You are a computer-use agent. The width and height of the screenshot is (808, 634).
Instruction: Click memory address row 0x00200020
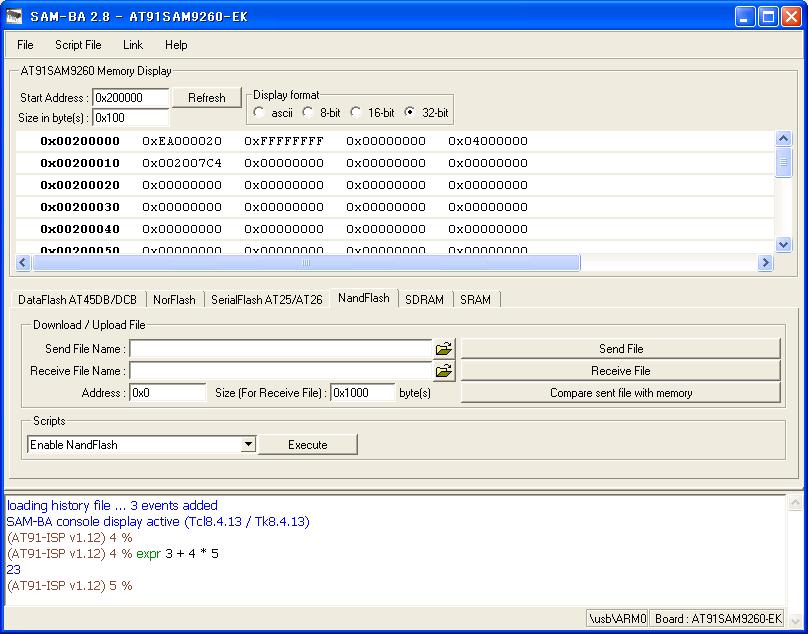(80, 185)
